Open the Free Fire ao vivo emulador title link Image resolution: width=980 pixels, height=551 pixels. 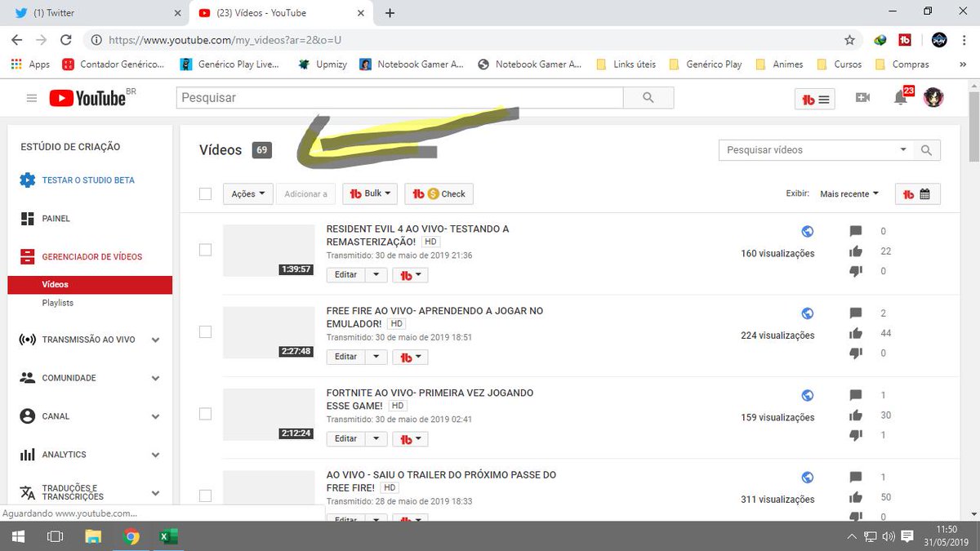tap(434, 318)
